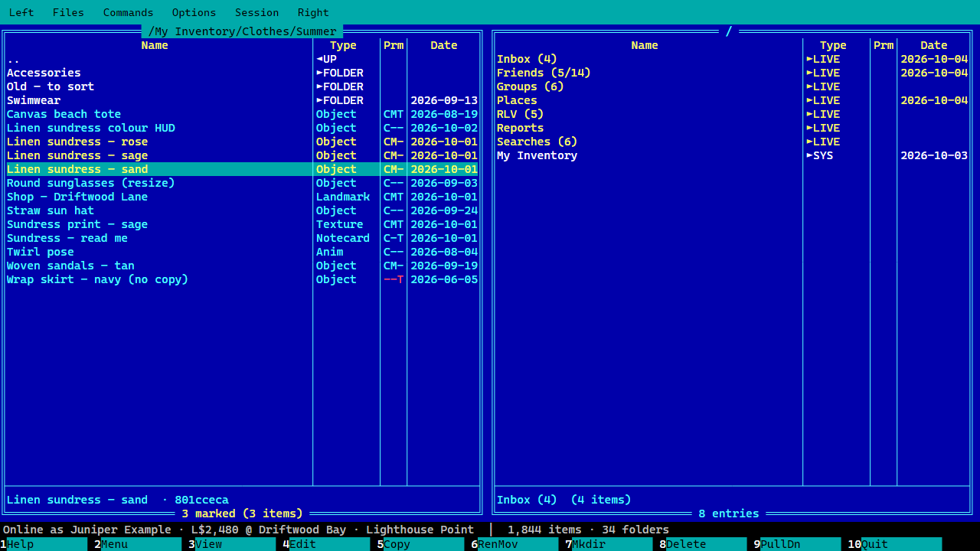Click the 10 Quit function key
Viewport: 980px width, 551px height.
[x=894, y=544]
